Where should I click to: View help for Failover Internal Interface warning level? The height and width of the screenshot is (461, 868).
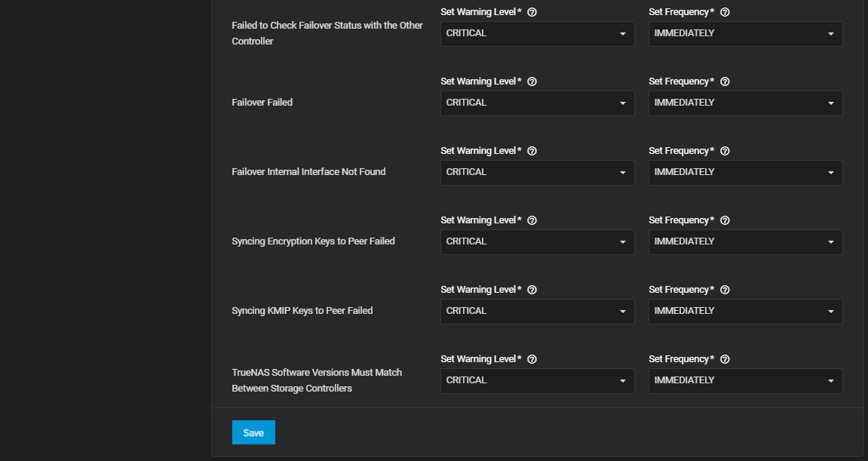click(x=532, y=150)
